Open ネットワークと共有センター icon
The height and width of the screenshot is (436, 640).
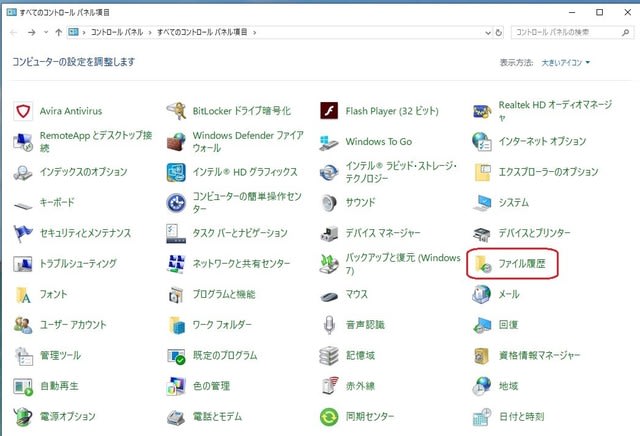pos(176,264)
